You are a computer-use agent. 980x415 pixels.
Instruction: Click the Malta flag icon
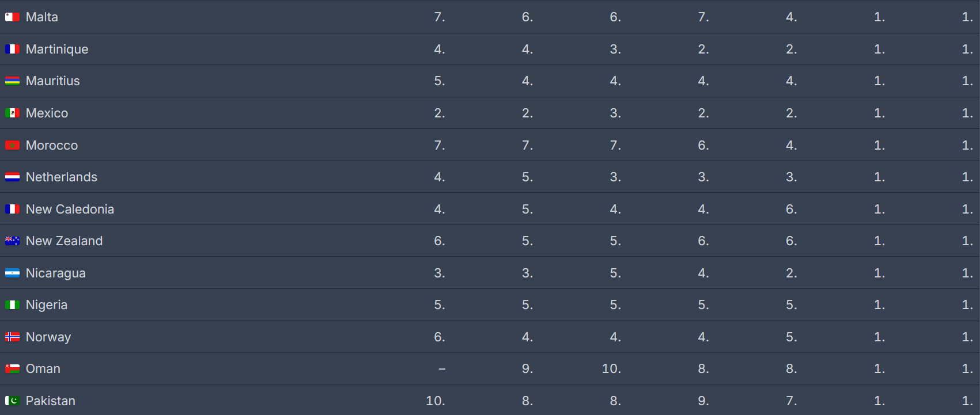tap(12, 17)
